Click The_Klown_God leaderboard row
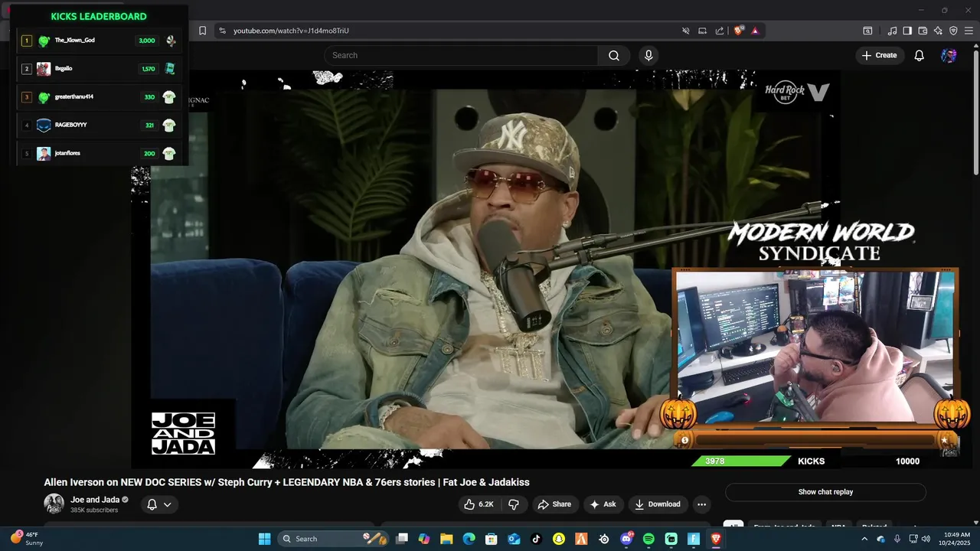 pos(100,41)
